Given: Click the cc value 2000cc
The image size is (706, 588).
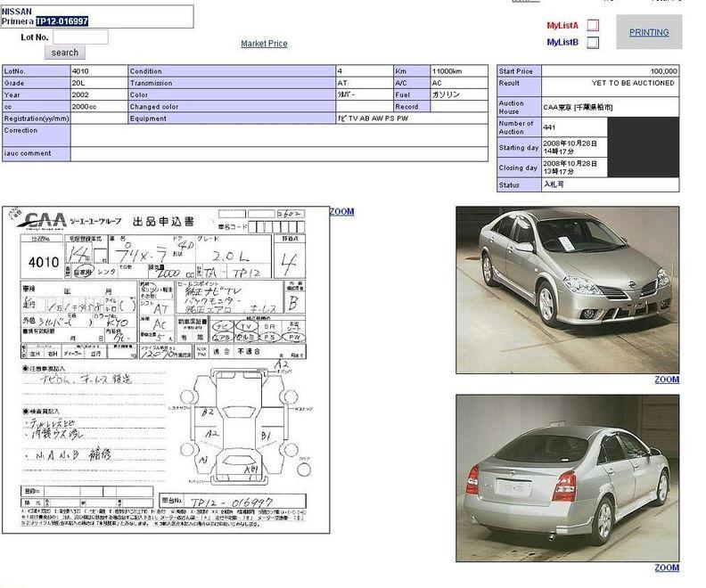Looking at the screenshot, I should tap(84, 107).
